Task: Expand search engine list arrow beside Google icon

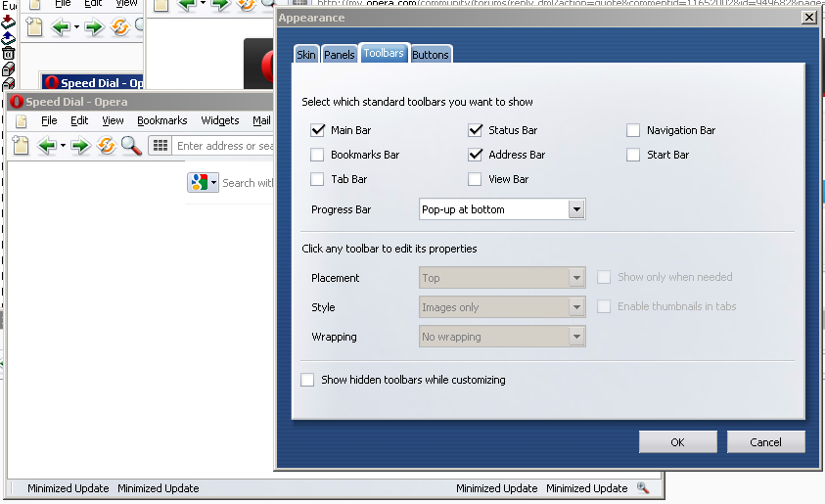Action: point(213,183)
